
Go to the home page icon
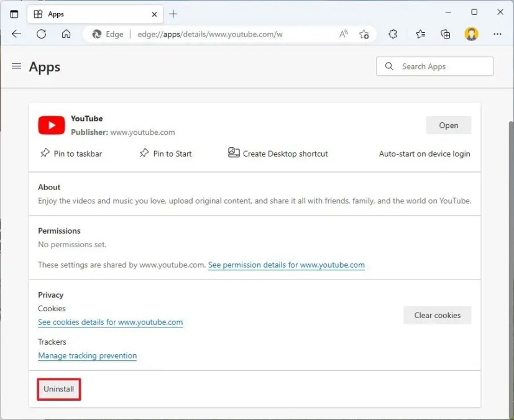[67, 34]
